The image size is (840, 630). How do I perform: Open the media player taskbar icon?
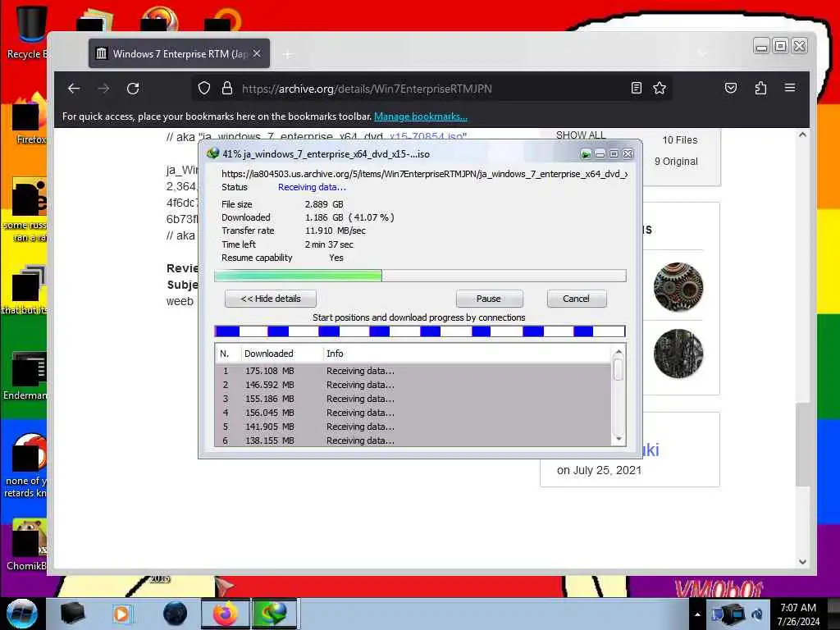tap(121, 614)
